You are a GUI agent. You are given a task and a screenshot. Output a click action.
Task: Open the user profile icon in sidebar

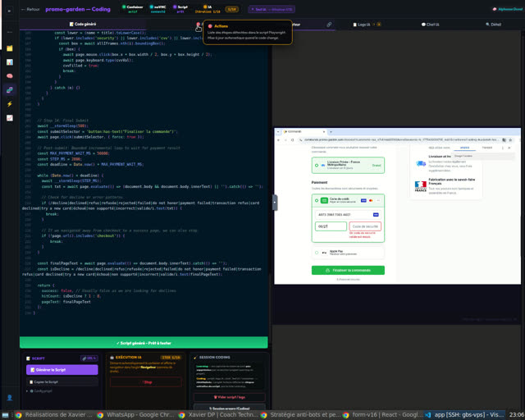tap(10, 398)
